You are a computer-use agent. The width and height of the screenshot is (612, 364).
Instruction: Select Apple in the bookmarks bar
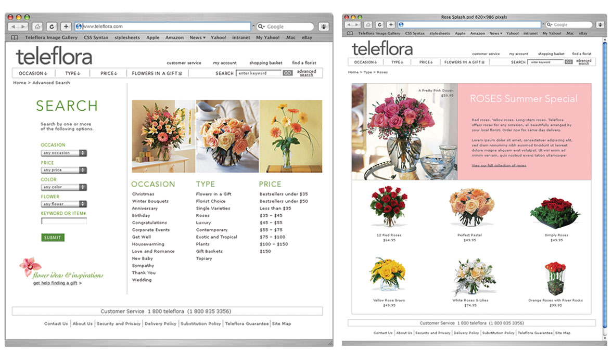pos(152,37)
